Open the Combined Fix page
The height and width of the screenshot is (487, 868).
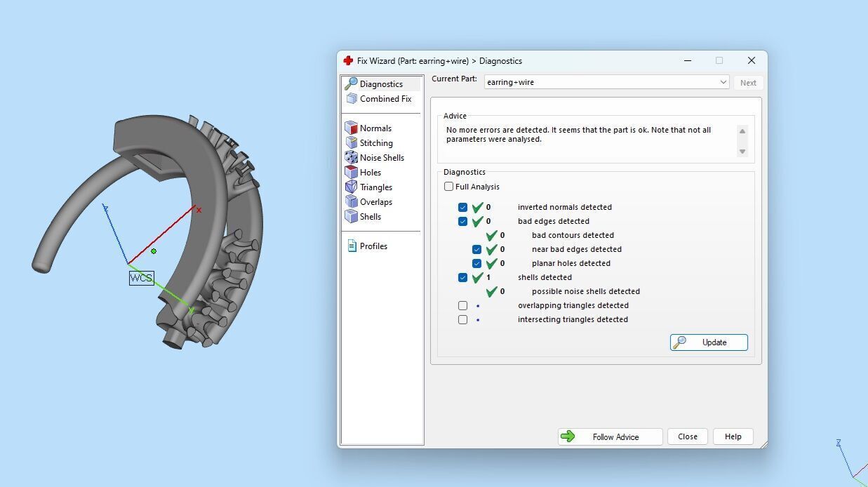(385, 99)
